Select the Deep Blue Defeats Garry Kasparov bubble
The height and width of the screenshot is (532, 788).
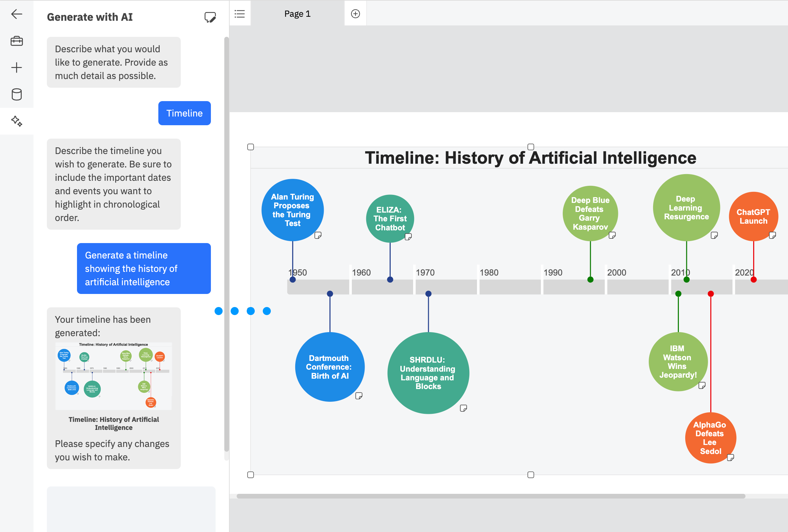pos(590,213)
